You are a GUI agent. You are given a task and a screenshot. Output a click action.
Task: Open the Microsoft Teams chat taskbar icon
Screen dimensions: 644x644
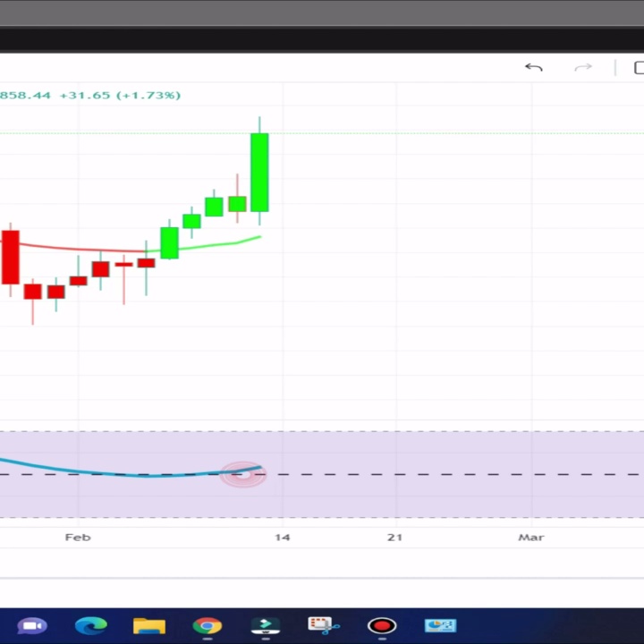point(32,625)
